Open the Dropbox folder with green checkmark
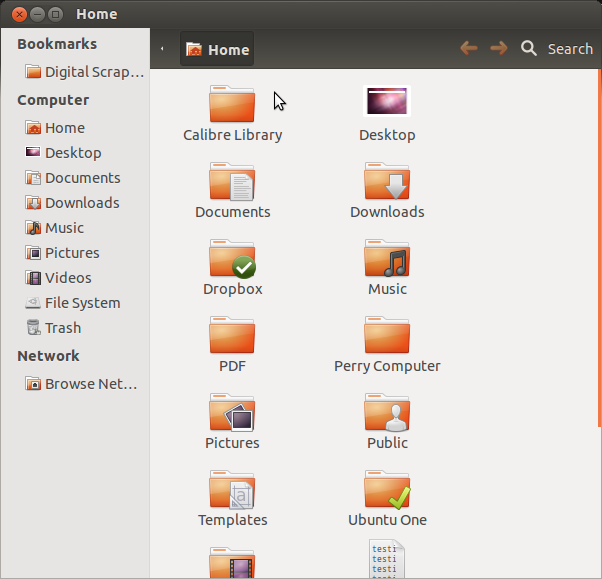Image resolution: width=602 pixels, height=579 pixels. click(233, 259)
